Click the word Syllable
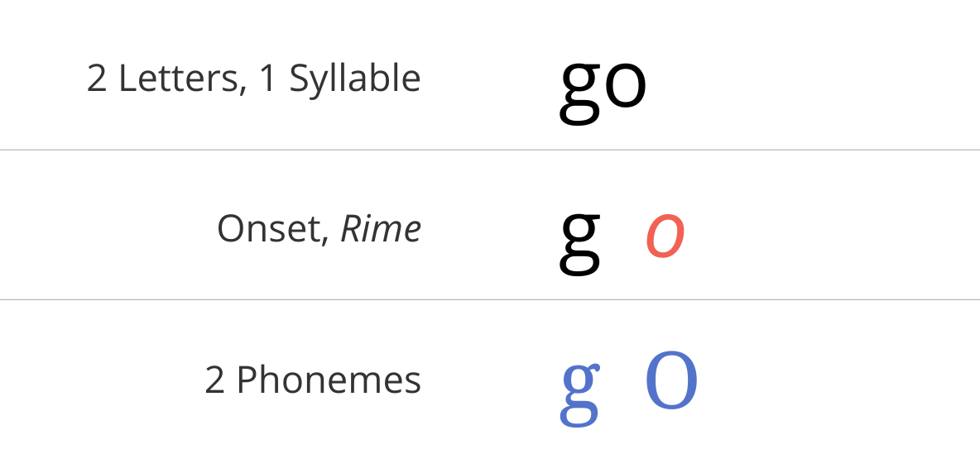Viewport: 980px width, 454px height. click(355, 80)
